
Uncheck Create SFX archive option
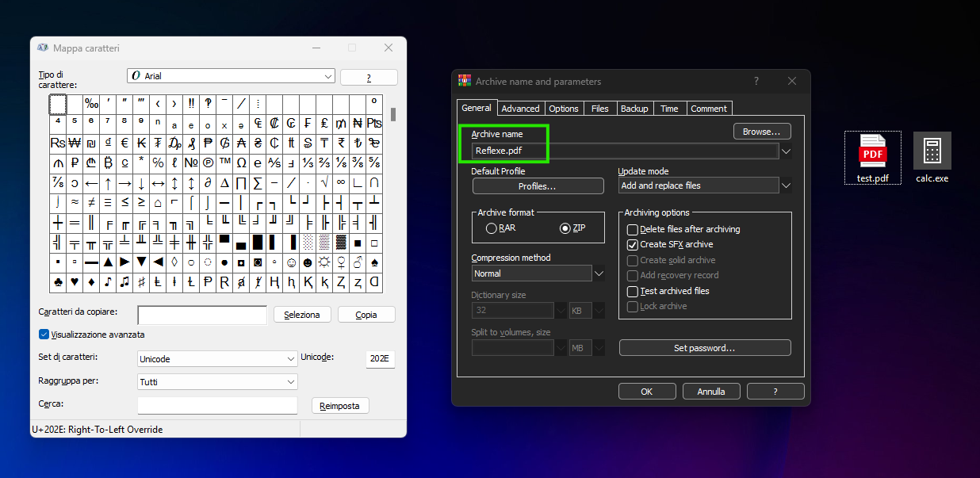(x=670, y=244)
